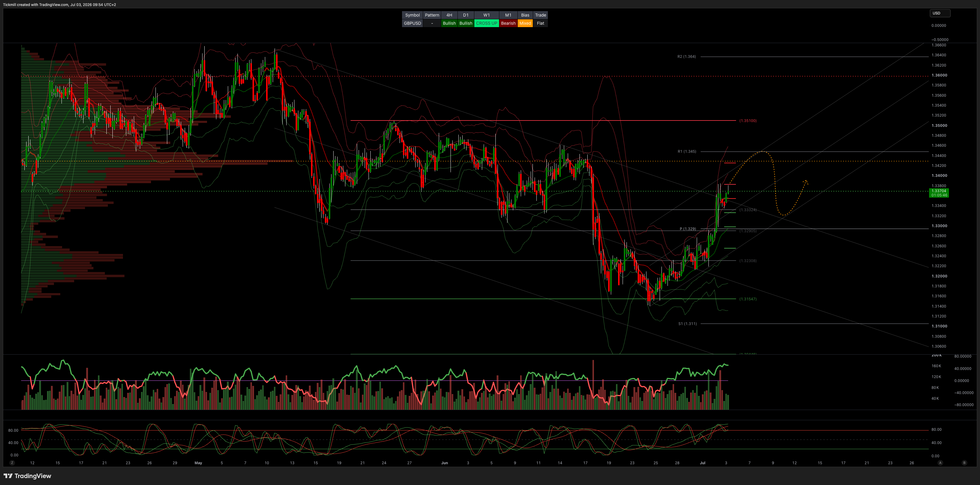Select the Pattern header cell

(432, 15)
